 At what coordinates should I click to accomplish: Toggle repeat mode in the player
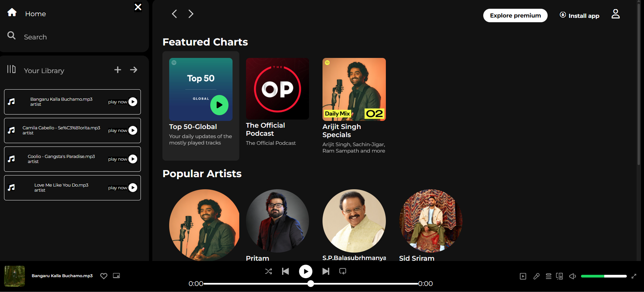coord(343,271)
